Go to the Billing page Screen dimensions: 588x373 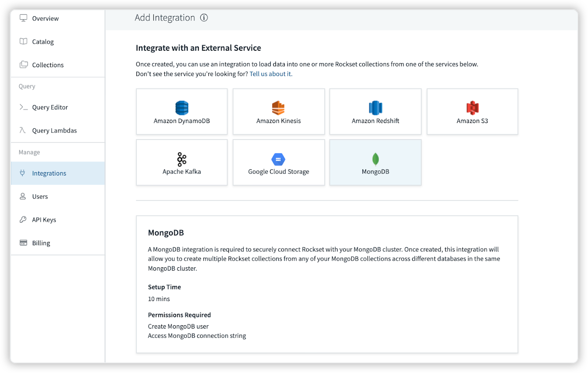pos(41,243)
